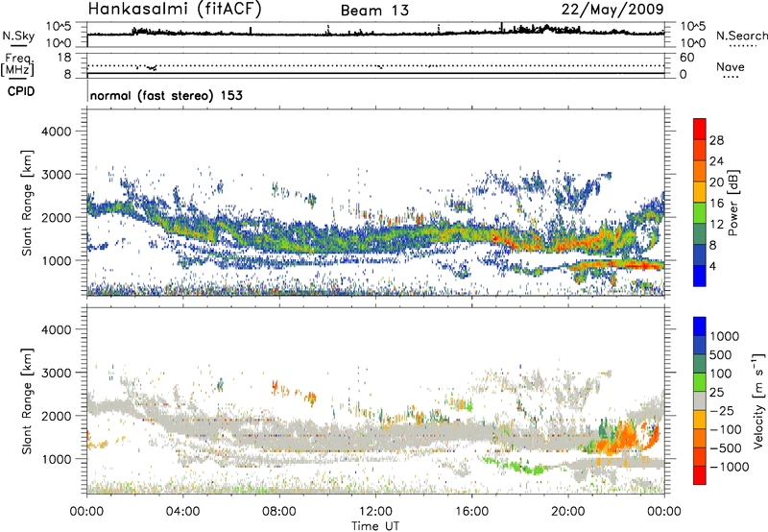Click the '20:00' time axis tick label
The width and height of the screenshot is (768, 532).
(x=567, y=512)
